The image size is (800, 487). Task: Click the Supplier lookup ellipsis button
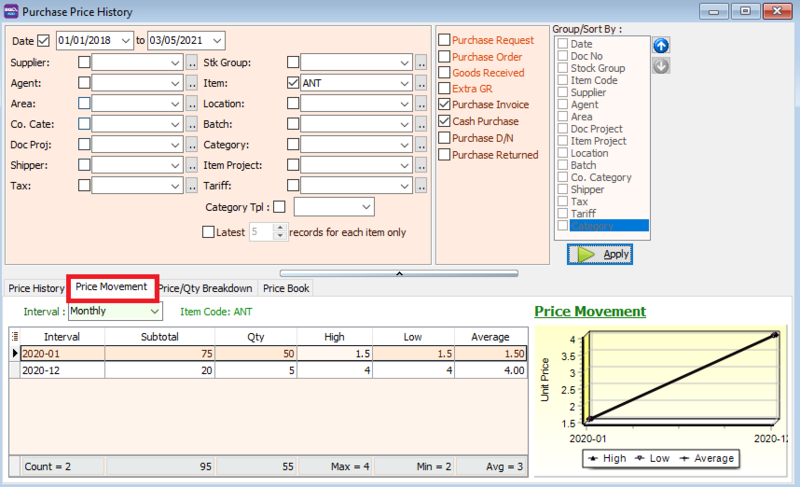pos(192,63)
